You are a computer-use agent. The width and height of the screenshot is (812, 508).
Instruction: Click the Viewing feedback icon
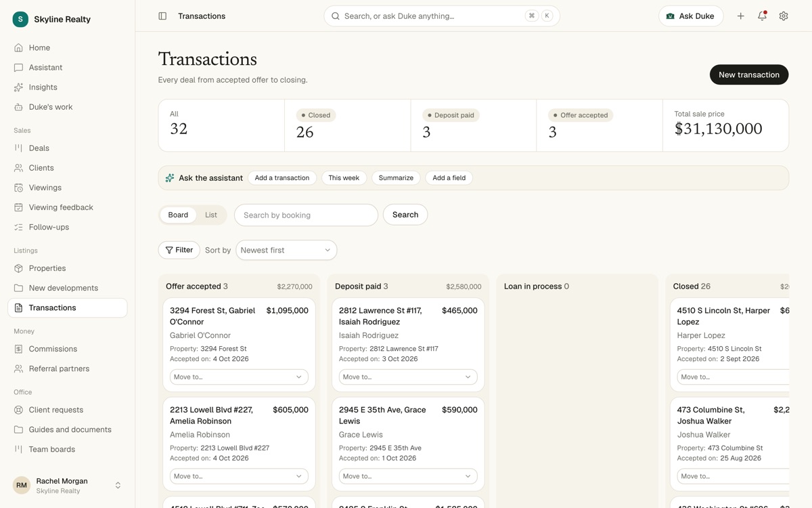[18, 207]
